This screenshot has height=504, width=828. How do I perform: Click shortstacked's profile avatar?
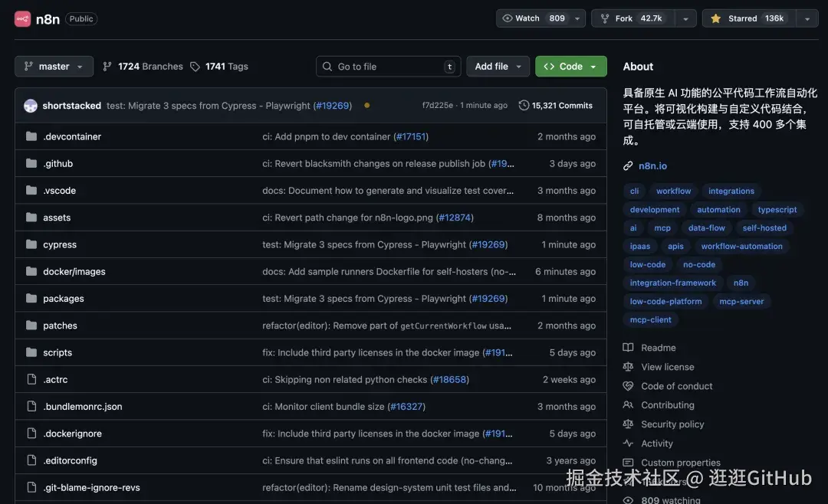(30, 104)
